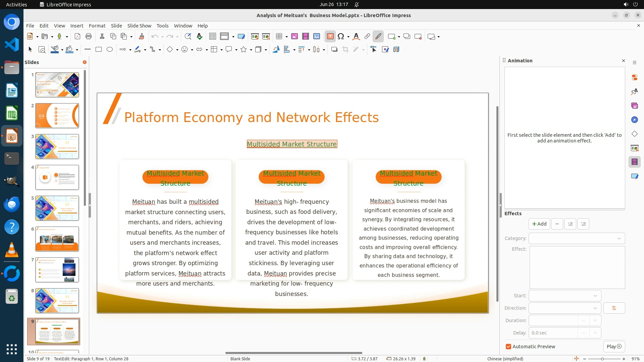Screen dimensions: 644x362
Task: Open the Format menu
Action: [x=97, y=26]
